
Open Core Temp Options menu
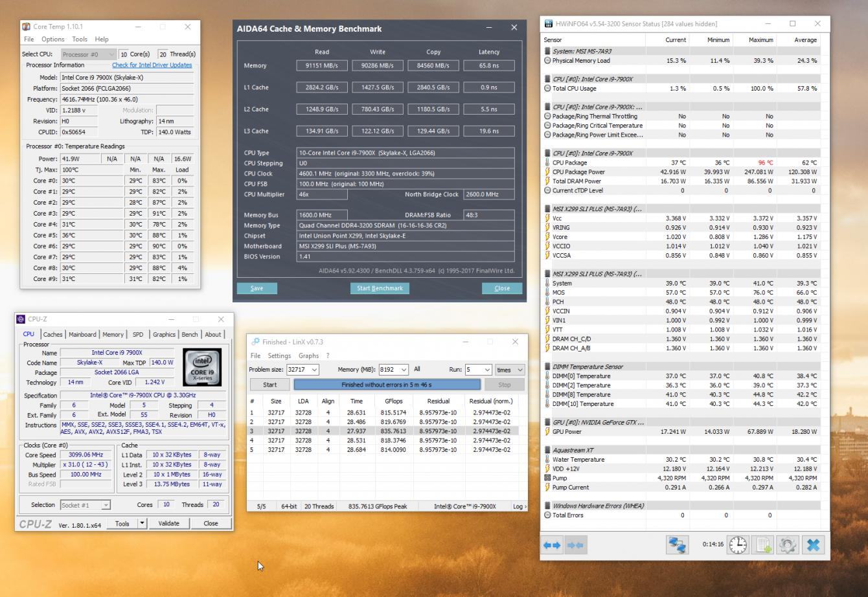(53, 39)
